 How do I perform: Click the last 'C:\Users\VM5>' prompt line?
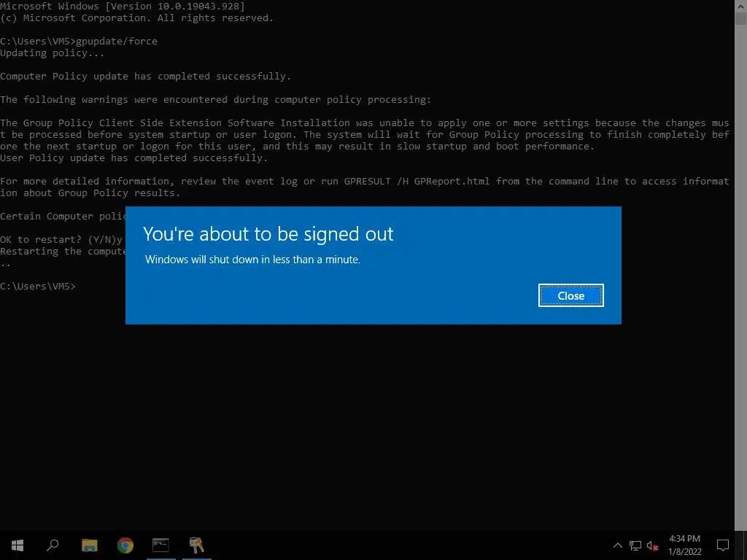click(38, 286)
